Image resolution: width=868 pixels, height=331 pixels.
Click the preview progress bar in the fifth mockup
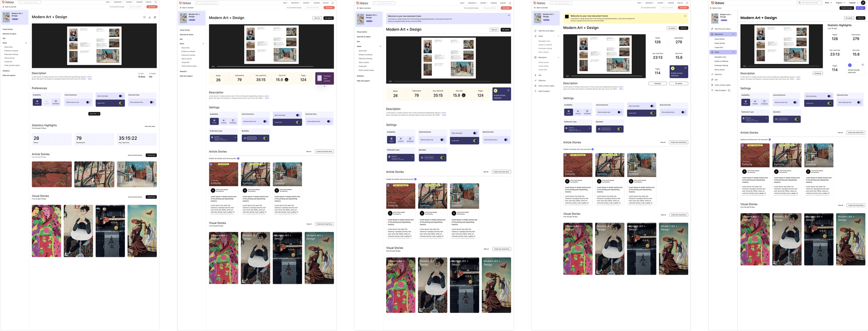(x=783, y=66)
